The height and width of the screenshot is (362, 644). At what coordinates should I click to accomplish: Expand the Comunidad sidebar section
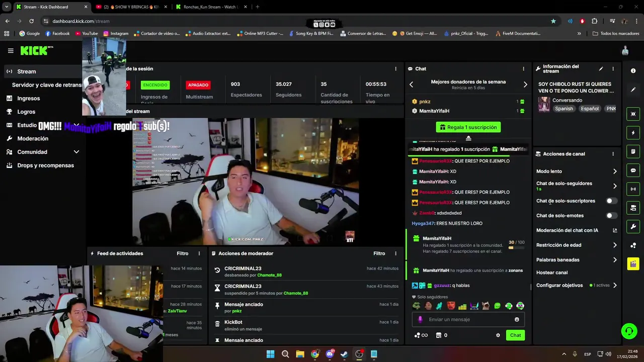pos(76,152)
